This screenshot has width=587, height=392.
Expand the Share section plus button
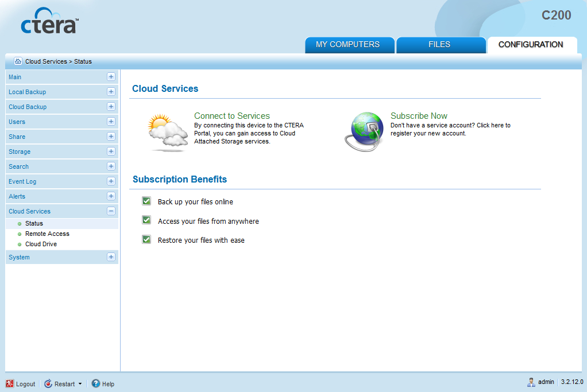tap(111, 137)
